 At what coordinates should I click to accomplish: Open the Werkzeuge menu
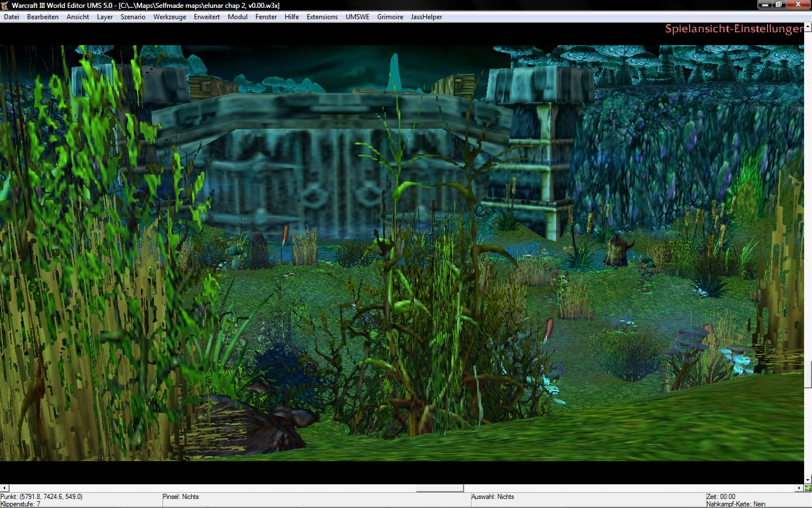tap(170, 17)
